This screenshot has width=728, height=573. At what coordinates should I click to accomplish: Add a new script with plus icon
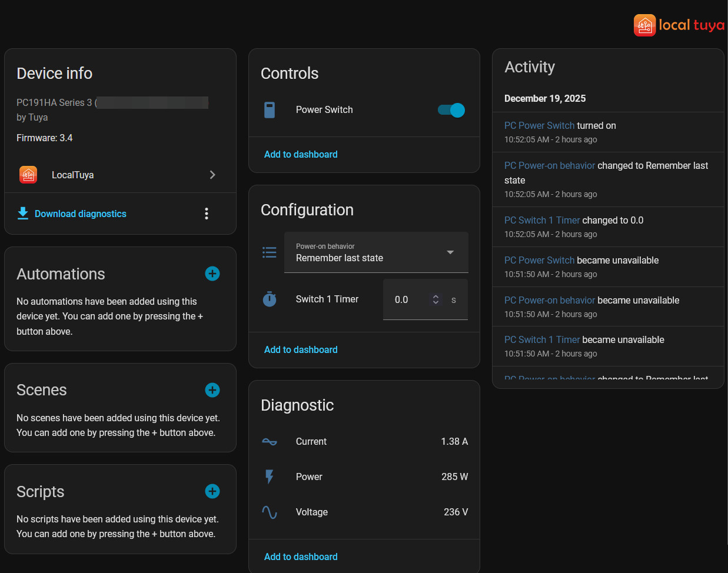pos(212,491)
